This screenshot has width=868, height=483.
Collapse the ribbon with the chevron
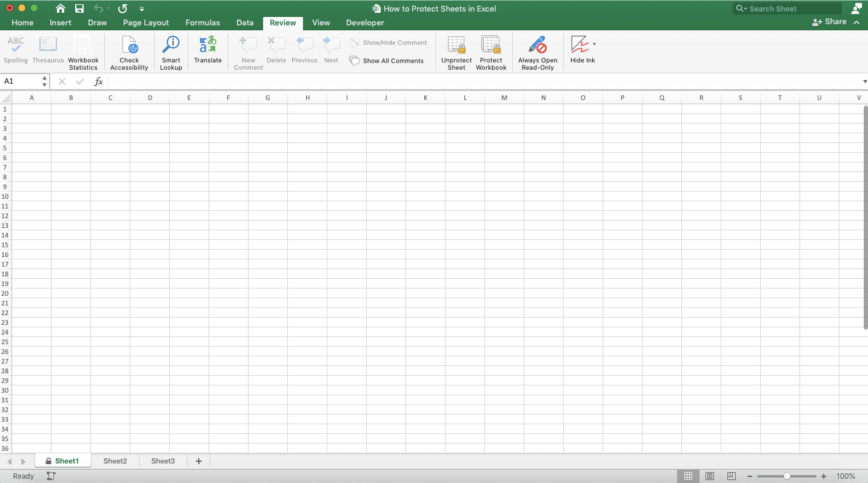click(x=856, y=22)
